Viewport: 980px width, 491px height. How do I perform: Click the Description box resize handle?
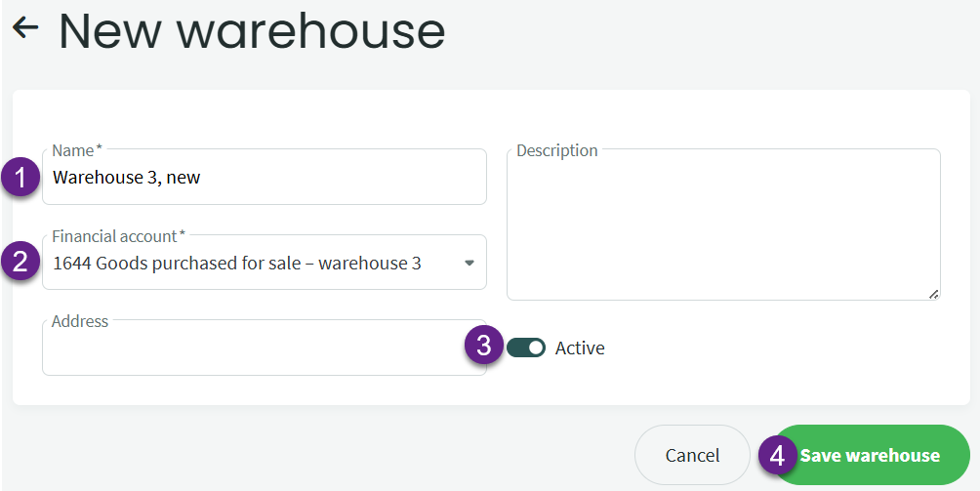tap(934, 294)
